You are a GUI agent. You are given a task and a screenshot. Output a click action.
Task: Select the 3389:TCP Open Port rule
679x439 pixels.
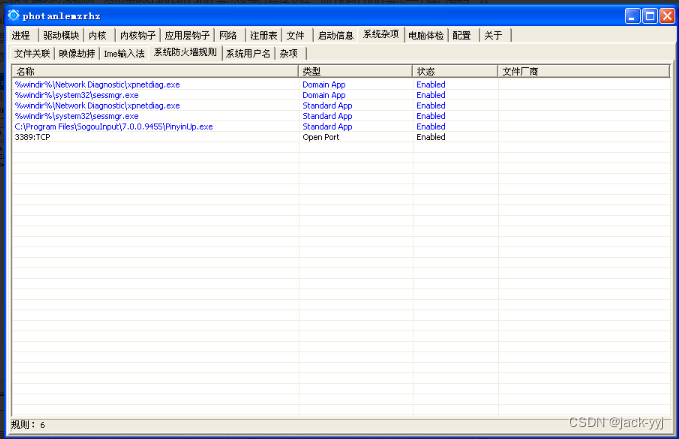click(x=31, y=137)
